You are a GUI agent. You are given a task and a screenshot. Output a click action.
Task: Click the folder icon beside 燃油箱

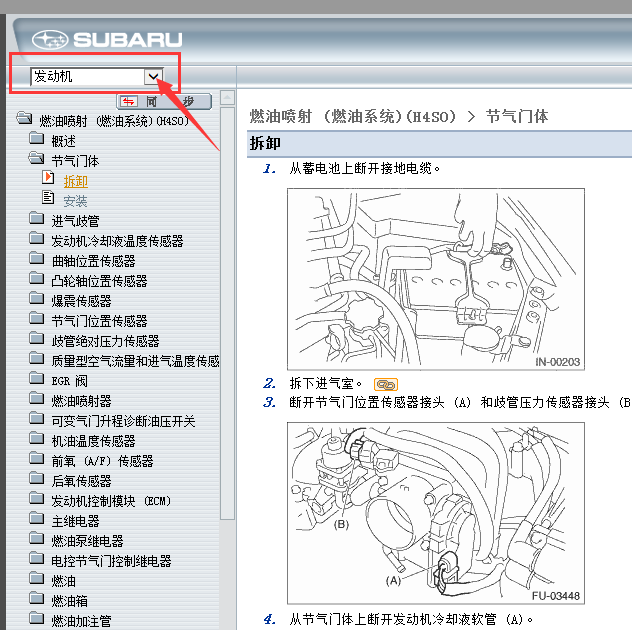point(36,598)
